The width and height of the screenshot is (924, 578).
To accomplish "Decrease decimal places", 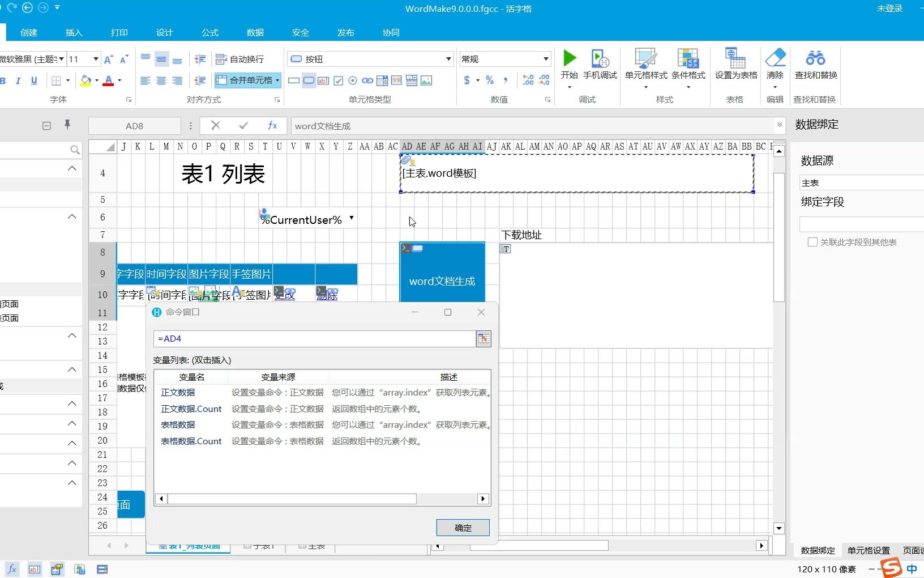I will tap(544, 80).
